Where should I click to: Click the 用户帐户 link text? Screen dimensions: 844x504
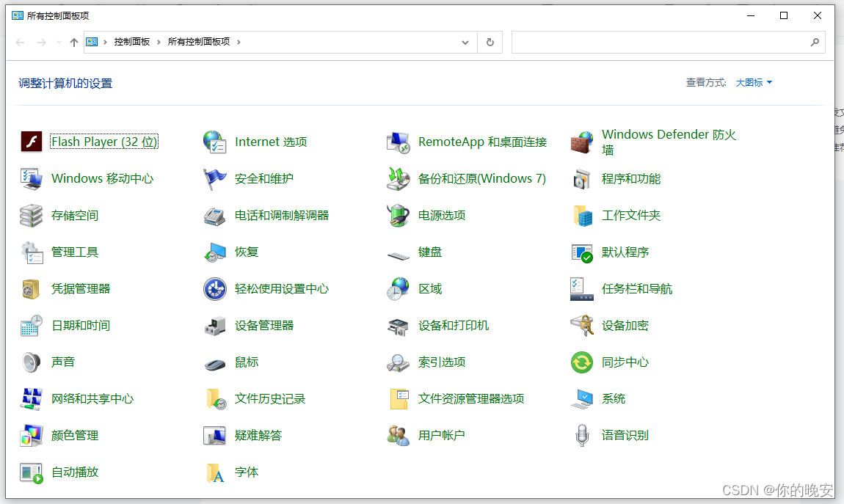coord(441,435)
